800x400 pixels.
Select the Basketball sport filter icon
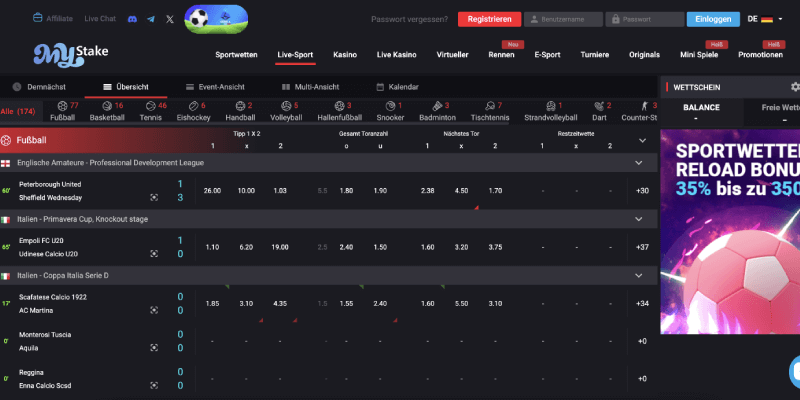point(107,106)
